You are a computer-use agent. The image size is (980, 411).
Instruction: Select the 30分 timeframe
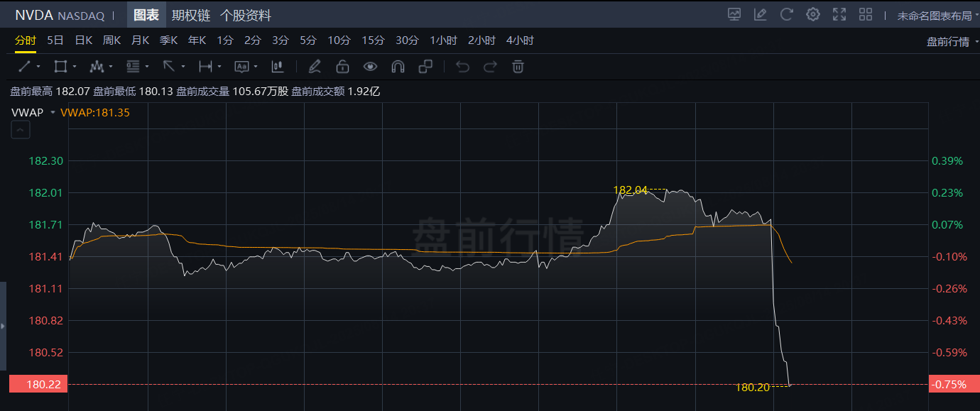click(407, 40)
